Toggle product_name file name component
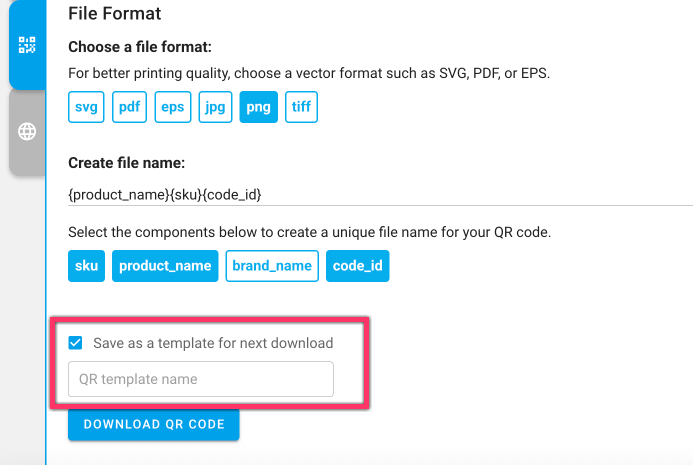This screenshot has height=465, width=693. click(165, 266)
